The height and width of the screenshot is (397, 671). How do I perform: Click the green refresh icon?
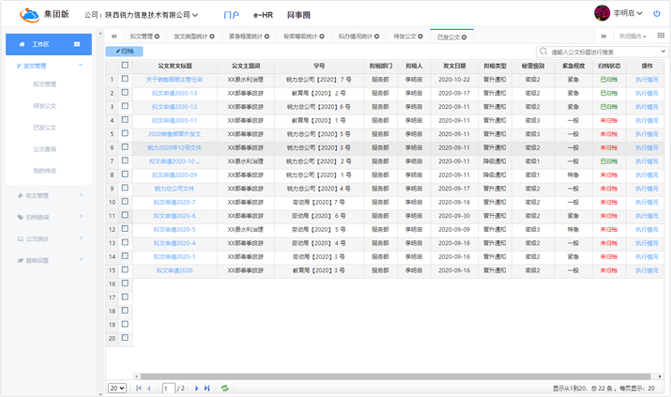[225, 388]
